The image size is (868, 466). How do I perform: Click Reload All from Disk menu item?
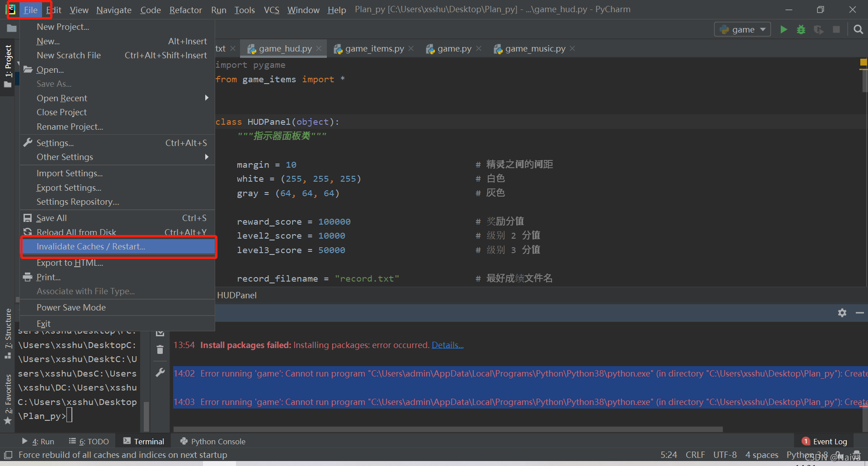pos(118,231)
